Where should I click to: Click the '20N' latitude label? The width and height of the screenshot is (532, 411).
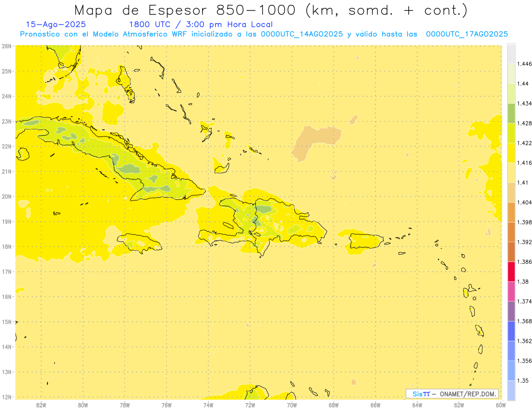[x=7, y=196]
